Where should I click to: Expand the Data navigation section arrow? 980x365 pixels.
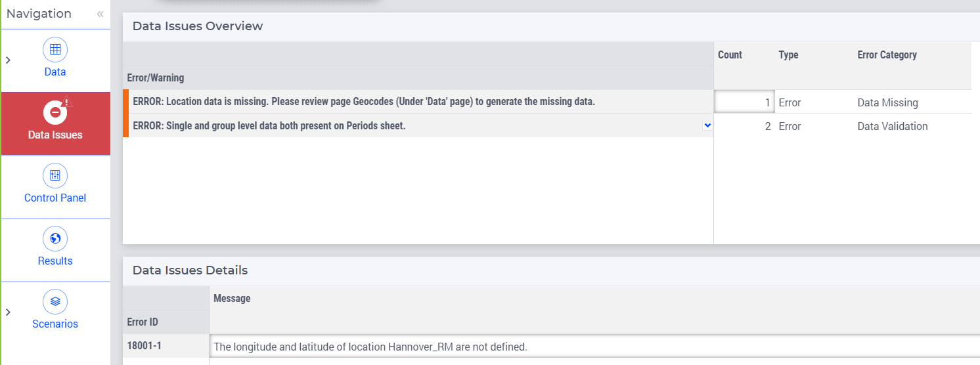pos(8,60)
